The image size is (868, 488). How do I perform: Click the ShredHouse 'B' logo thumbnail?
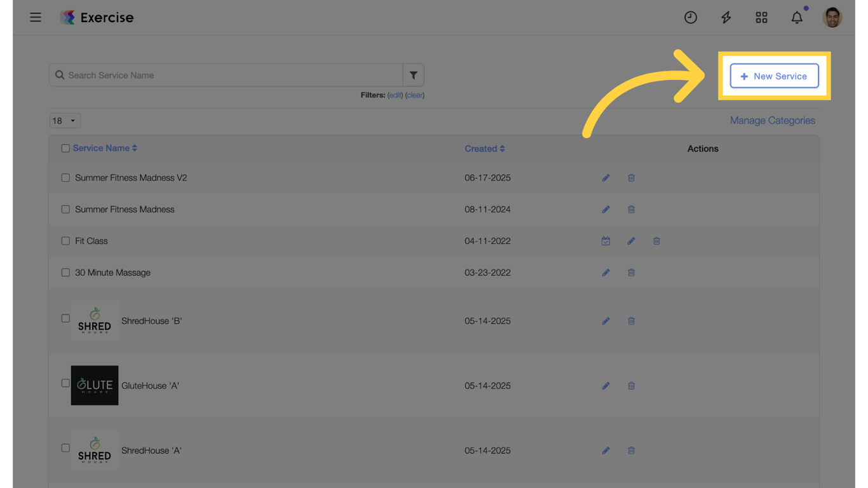click(x=95, y=321)
